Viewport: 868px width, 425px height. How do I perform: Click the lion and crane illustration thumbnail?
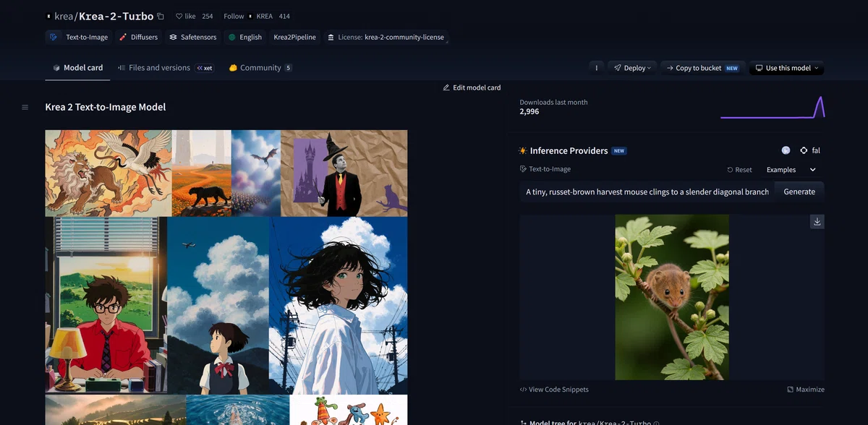pos(109,173)
